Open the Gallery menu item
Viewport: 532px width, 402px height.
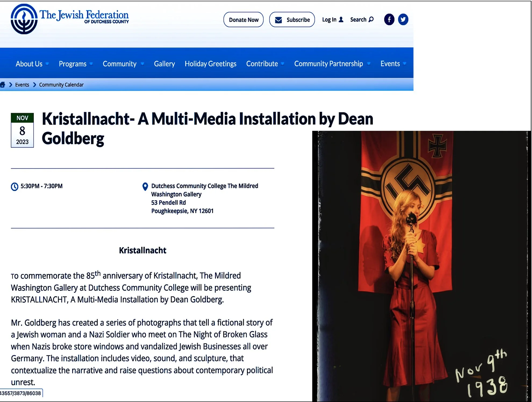click(164, 64)
